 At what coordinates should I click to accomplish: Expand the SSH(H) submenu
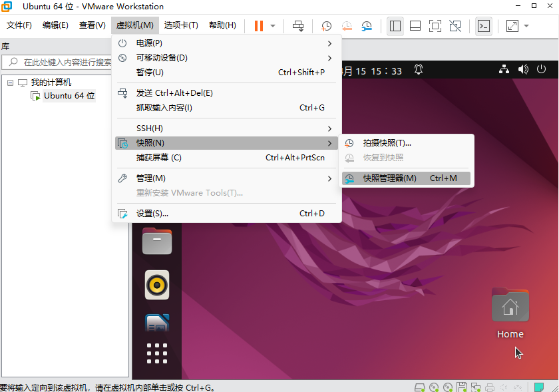226,128
